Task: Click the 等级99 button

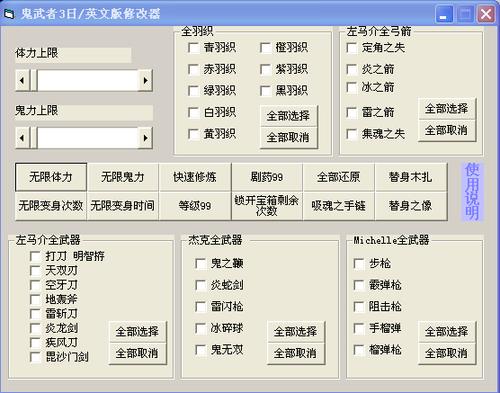Action: tap(195, 206)
